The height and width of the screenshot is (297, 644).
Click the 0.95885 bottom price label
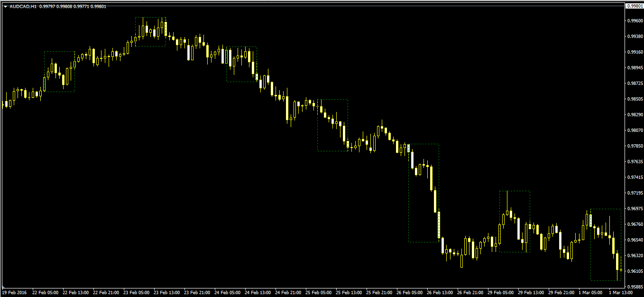636,287
